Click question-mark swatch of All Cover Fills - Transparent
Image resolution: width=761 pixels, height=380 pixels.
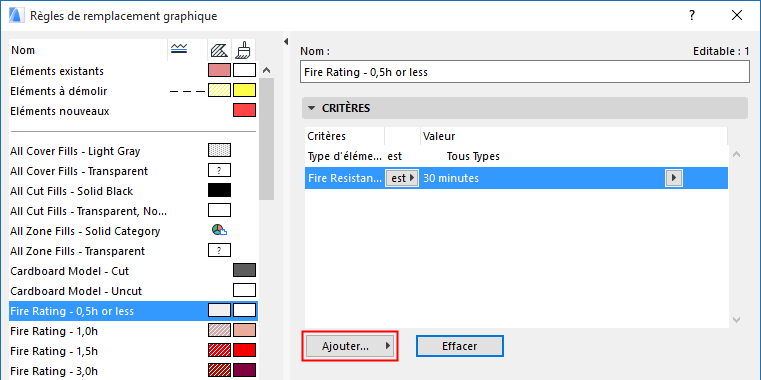click(219, 170)
